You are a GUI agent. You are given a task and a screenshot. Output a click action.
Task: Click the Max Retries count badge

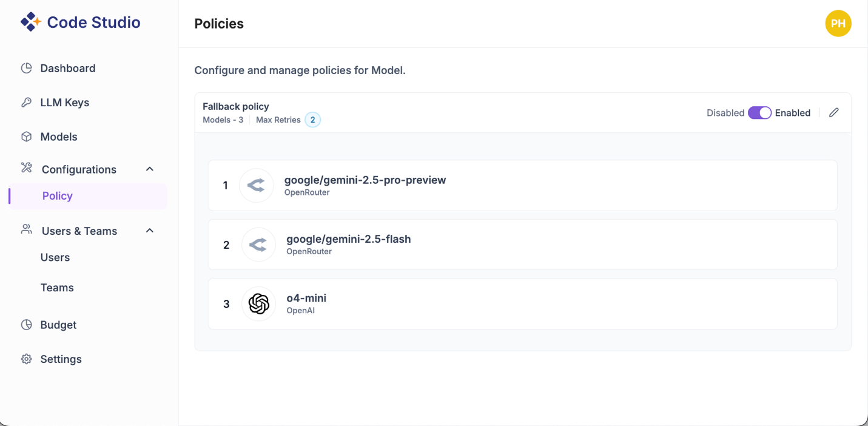pyautogui.click(x=312, y=120)
